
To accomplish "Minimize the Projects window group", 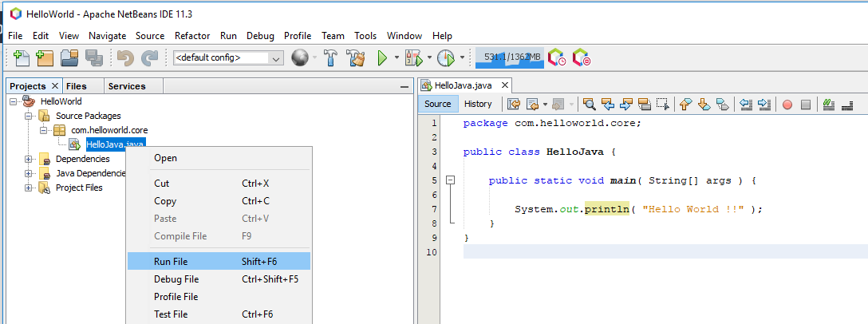I will coord(404,87).
